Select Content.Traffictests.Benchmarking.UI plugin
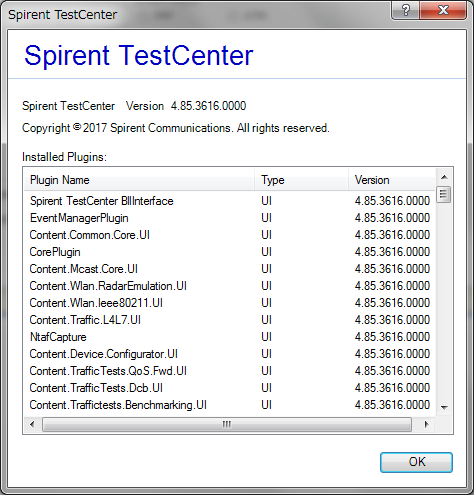474x495 pixels. (x=230, y=405)
